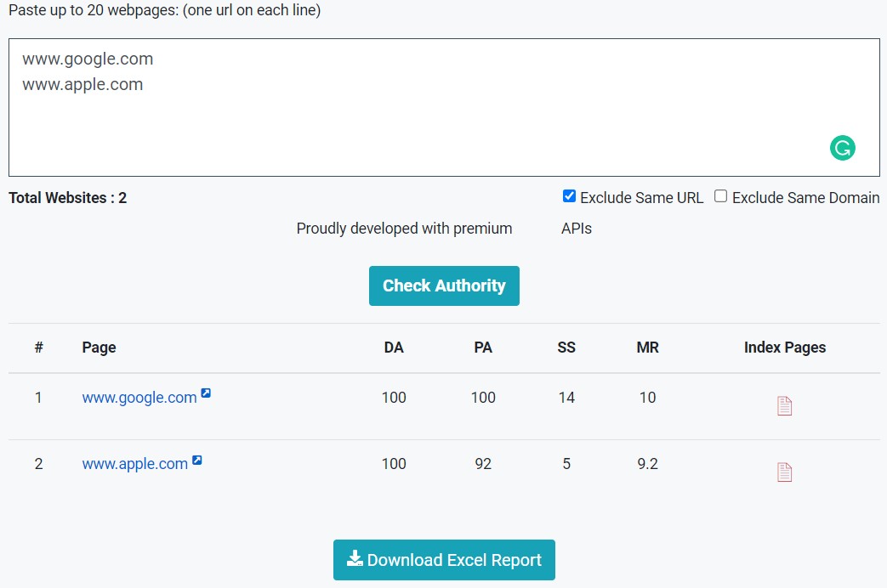
Task: Click Proudly developed with premium text
Action: click(x=405, y=229)
